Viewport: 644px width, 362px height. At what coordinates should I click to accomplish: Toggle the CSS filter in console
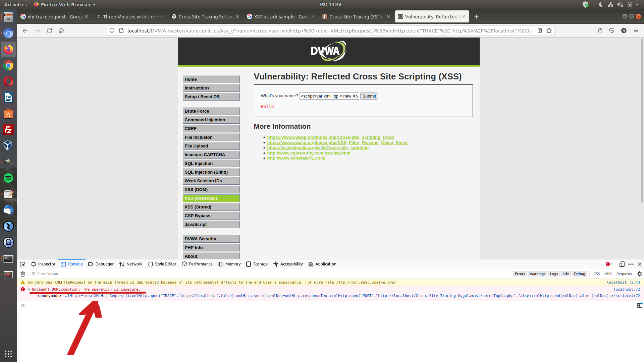[596, 274]
